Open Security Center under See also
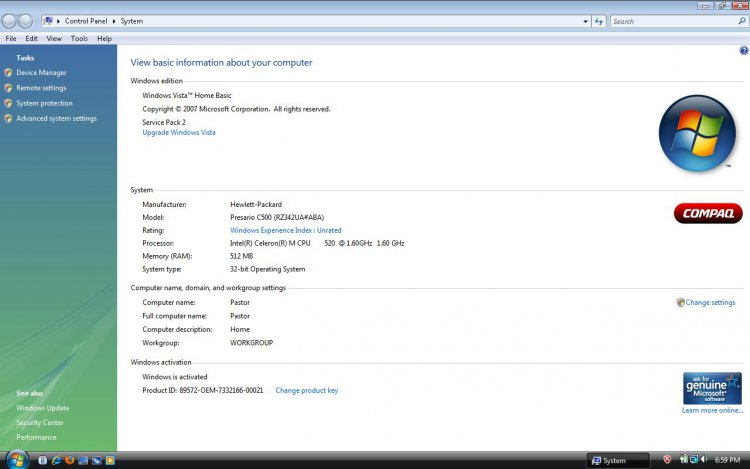 tap(40, 423)
